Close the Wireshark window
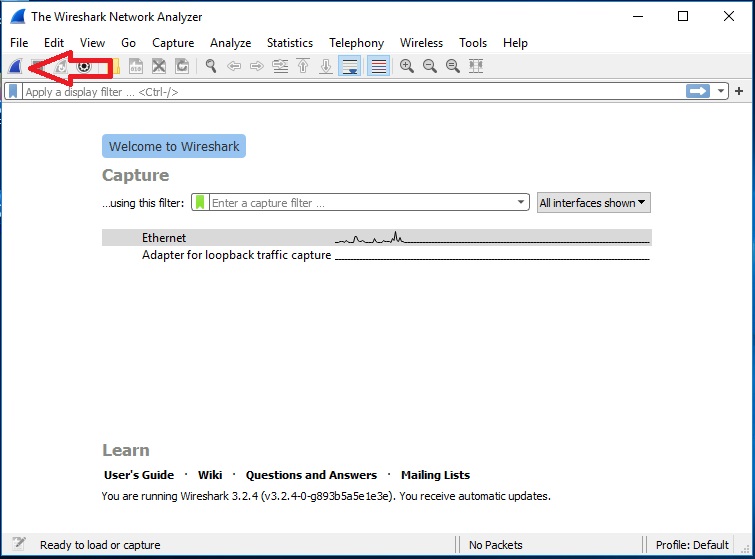The height and width of the screenshot is (559, 755). pyautogui.click(x=729, y=16)
